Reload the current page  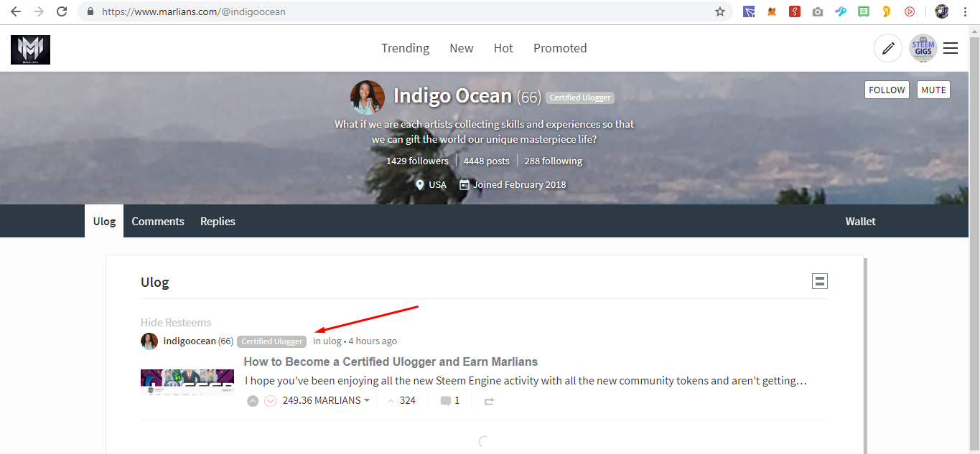pos(62,11)
